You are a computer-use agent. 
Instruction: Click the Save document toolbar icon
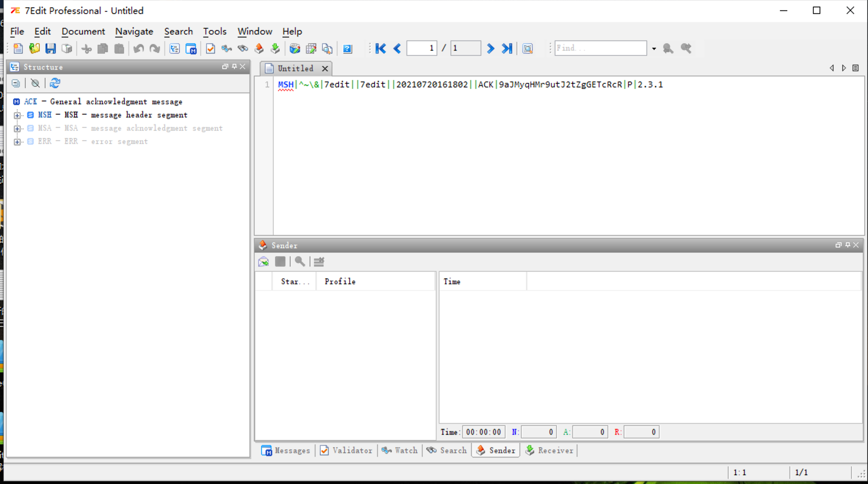pyautogui.click(x=51, y=48)
